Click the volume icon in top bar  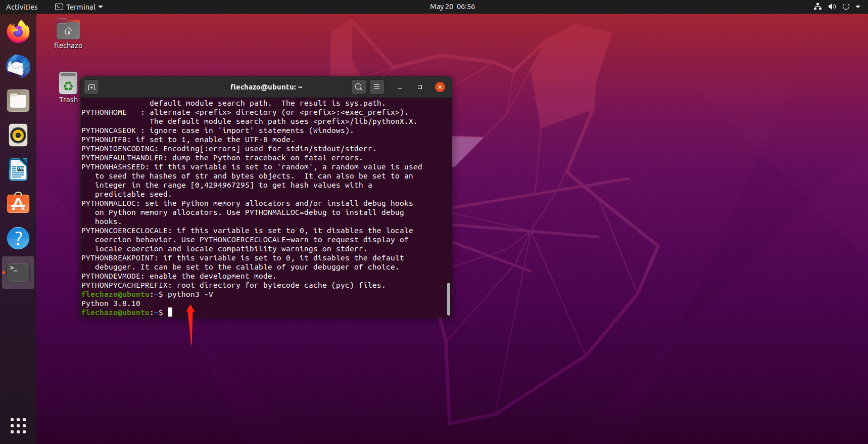point(832,7)
